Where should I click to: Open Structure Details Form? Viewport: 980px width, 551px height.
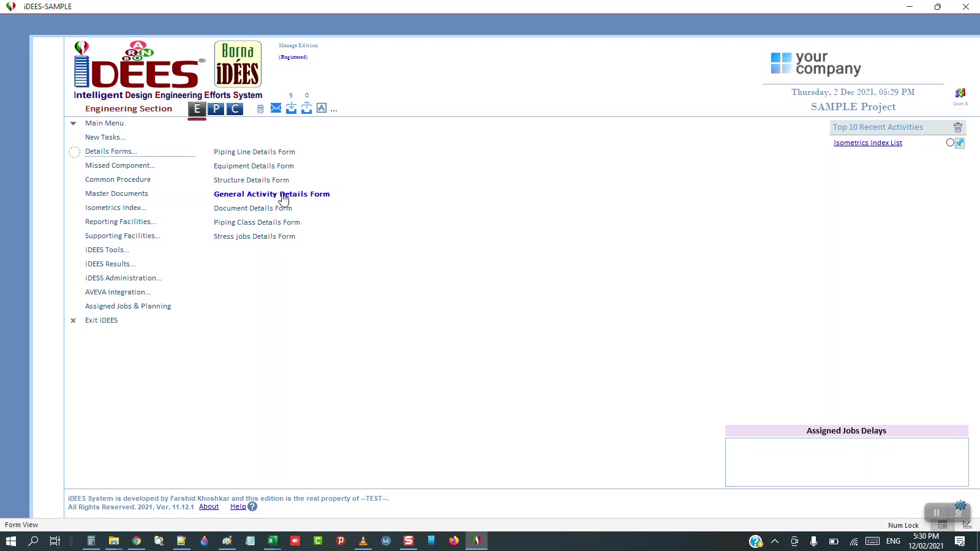pos(251,180)
